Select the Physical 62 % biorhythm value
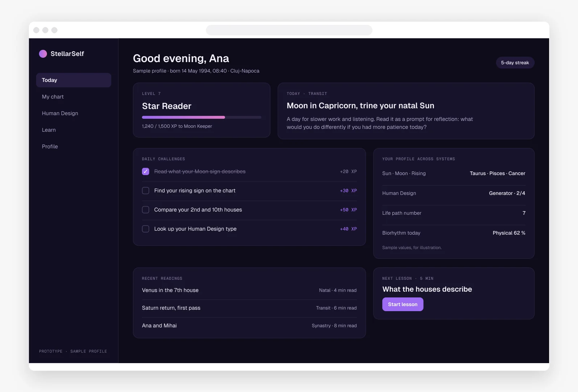The width and height of the screenshot is (578, 392). (509, 233)
